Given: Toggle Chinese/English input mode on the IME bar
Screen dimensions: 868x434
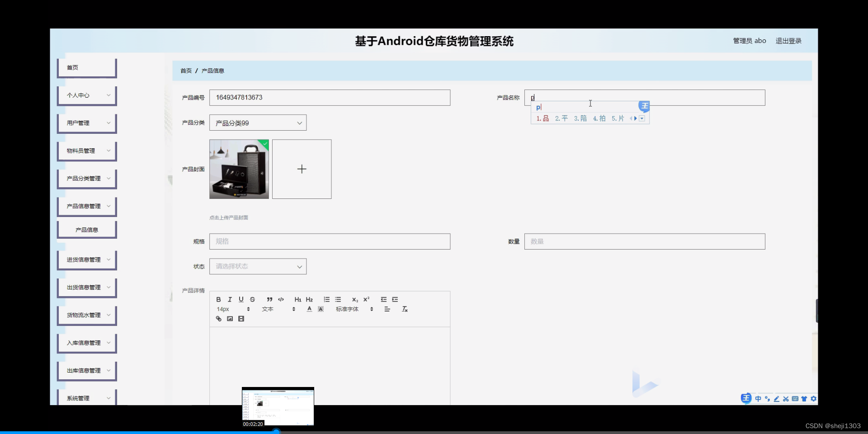Looking at the screenshot, I should pyautogui.click(x=759, y=399).
